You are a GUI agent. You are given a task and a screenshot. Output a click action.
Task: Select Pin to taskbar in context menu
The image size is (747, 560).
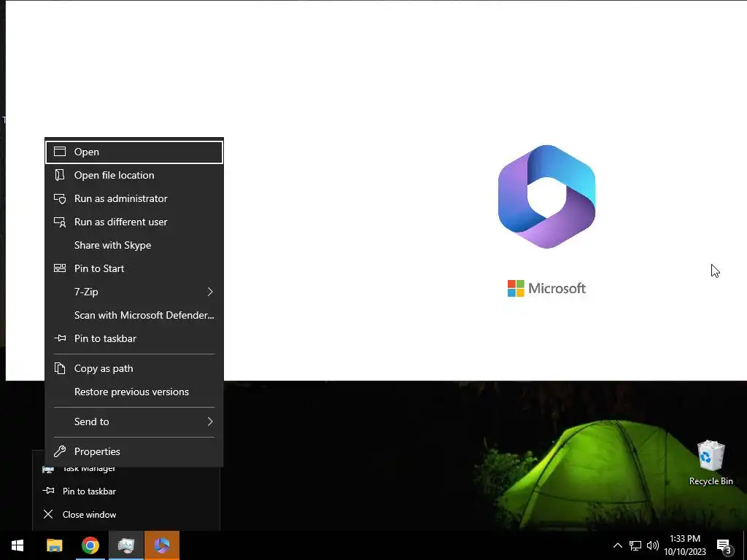click(134, 338)
